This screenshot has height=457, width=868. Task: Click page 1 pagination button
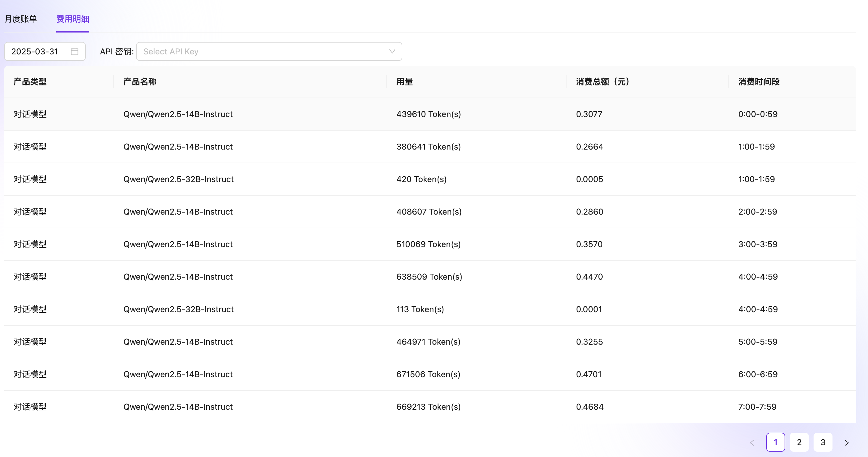(775, 442)
